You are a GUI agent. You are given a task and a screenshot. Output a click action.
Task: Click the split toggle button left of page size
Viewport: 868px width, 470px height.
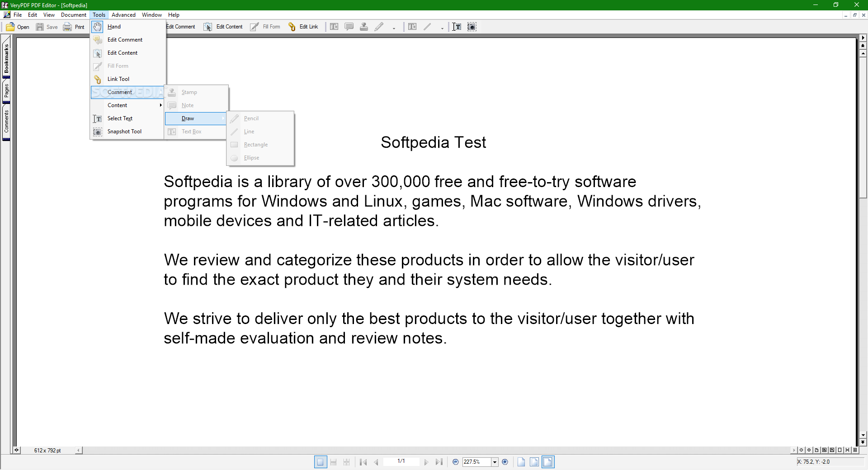pos(17,450)
